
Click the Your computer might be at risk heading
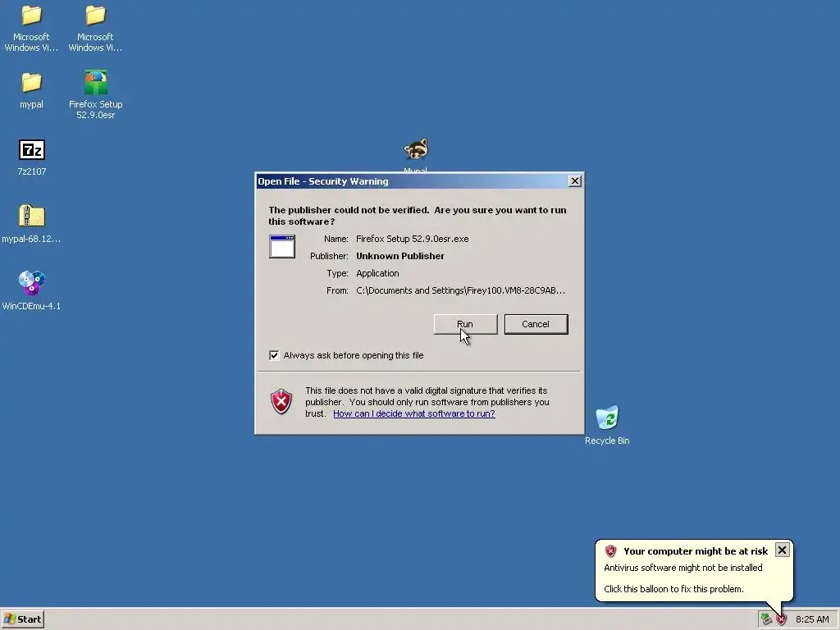click(696, 551)
